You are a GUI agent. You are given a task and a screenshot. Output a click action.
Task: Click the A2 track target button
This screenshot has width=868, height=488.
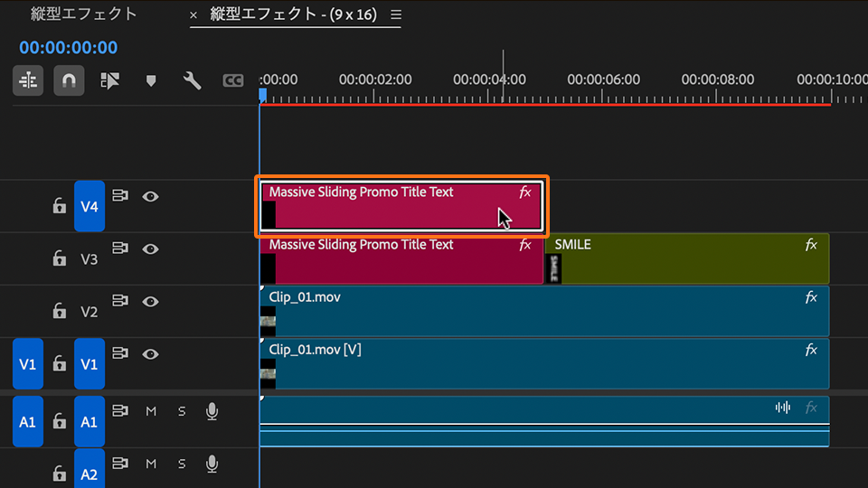89,474
